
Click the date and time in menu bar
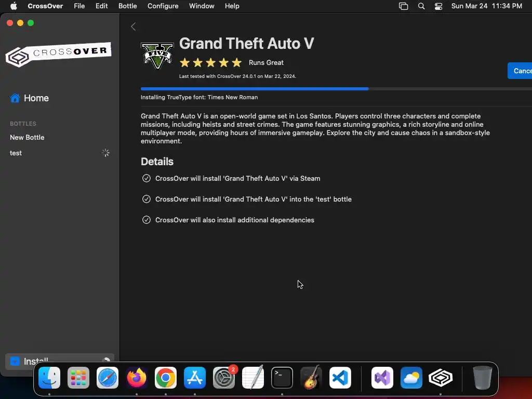pyautogui.click(x=486, y=6)
